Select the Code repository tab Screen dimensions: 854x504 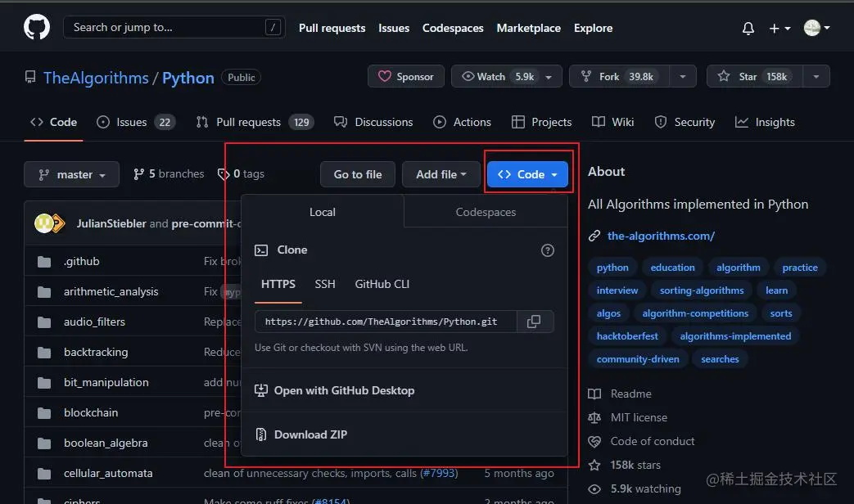(x=53, y=122)
